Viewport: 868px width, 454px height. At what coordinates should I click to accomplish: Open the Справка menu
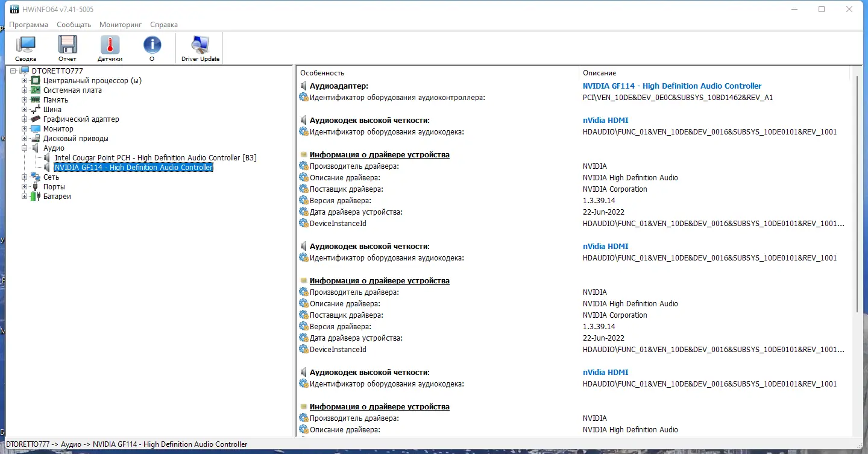tap(164, 25)
